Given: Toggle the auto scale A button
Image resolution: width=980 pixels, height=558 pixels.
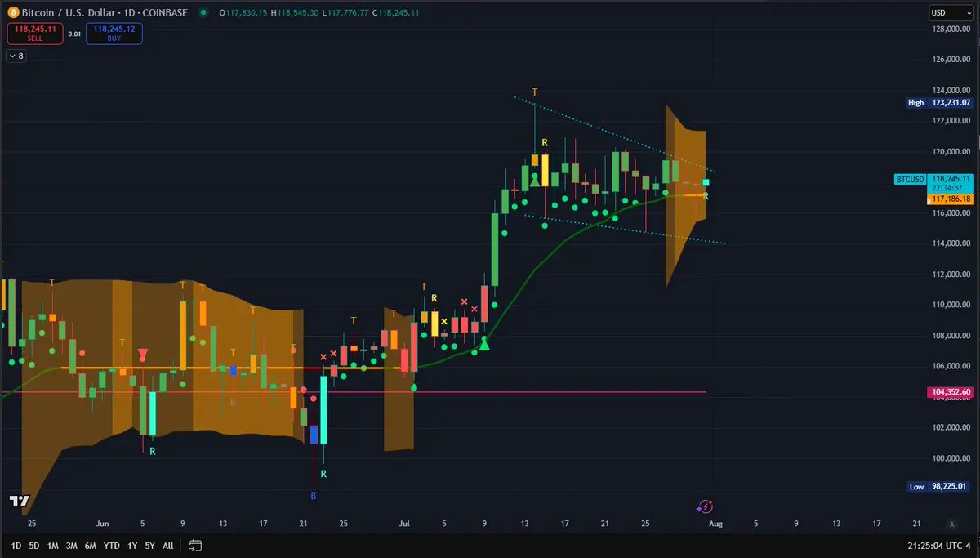Looking at the screenshot, I should pos(951,524).
